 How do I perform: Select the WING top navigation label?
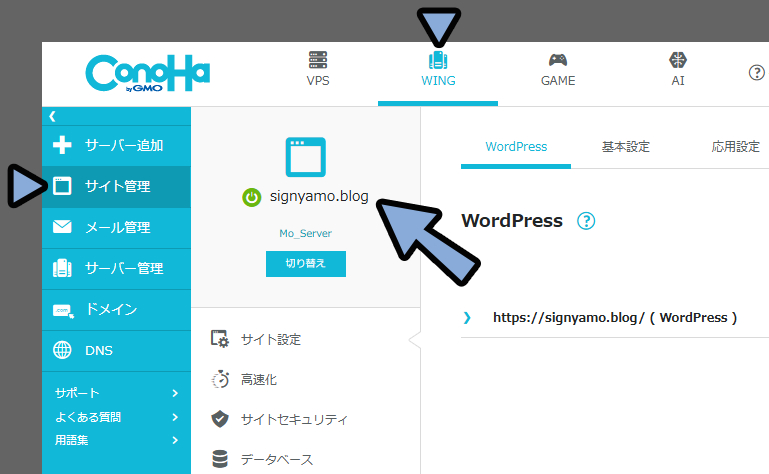(438, 80)
